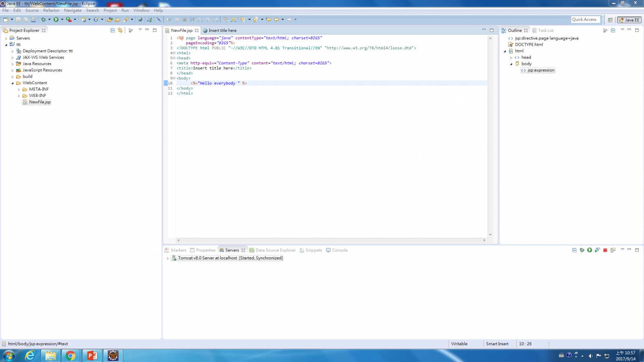
Task: Select Tomcat v8.0 Server at localhost entry
Action: coord(230,258)
